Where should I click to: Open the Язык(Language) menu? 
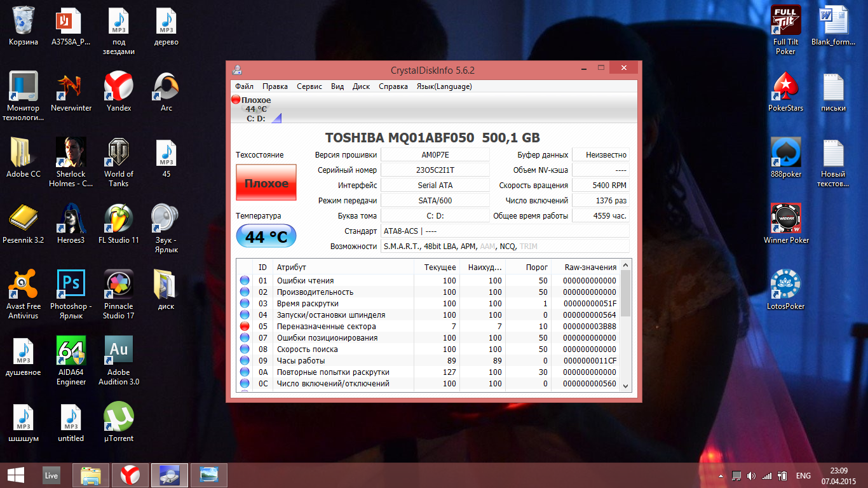coord(444,86)
